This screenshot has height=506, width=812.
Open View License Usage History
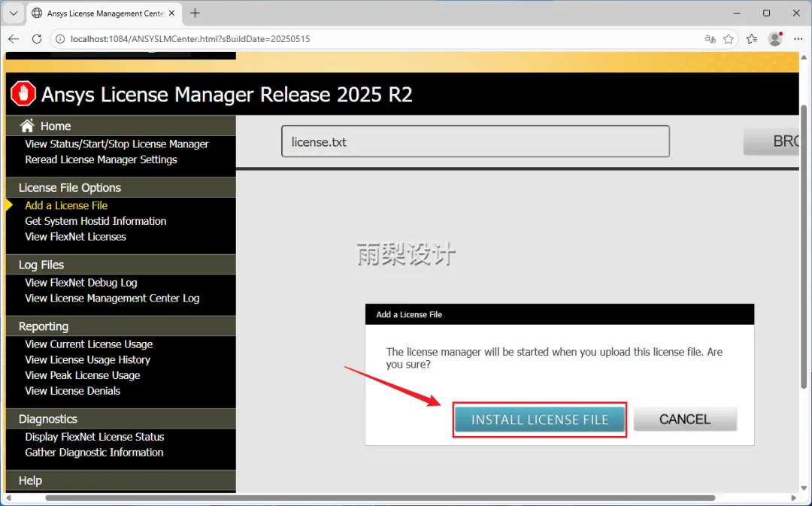click(x=87, y=360)
